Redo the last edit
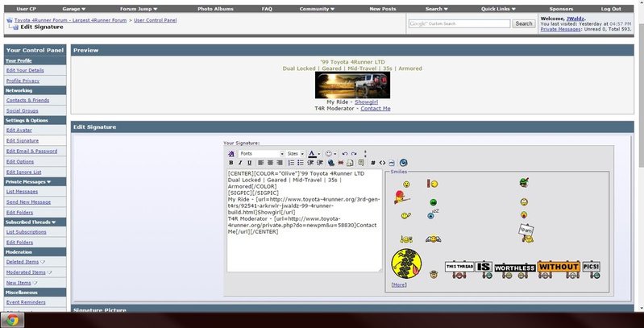Screen dimensions: 644x328 click(x=354, y=154)
